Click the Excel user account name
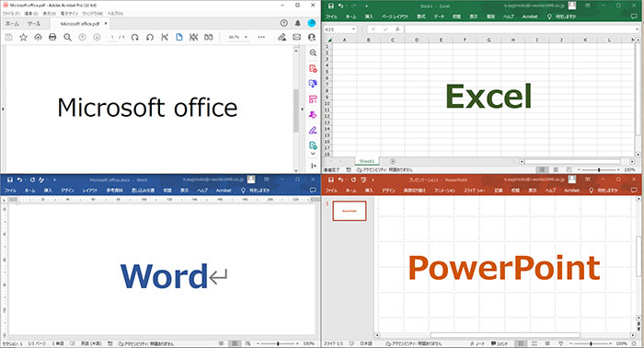The image size is (644, 348). [535, 6]
